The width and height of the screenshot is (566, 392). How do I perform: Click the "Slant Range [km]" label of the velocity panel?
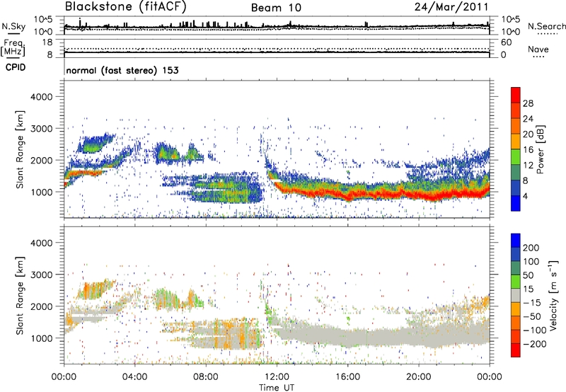pyautogui.click(x=20, y=296)
